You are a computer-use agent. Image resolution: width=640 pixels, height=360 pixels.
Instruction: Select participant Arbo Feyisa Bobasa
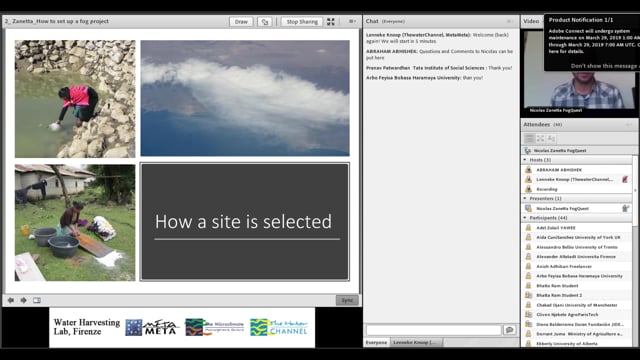pos(577,276)
